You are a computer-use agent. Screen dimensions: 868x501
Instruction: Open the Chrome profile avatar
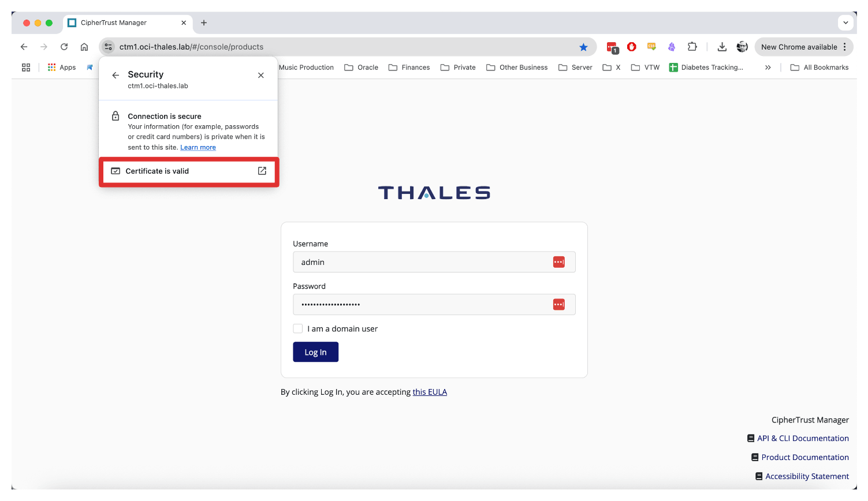pos(742,47)
